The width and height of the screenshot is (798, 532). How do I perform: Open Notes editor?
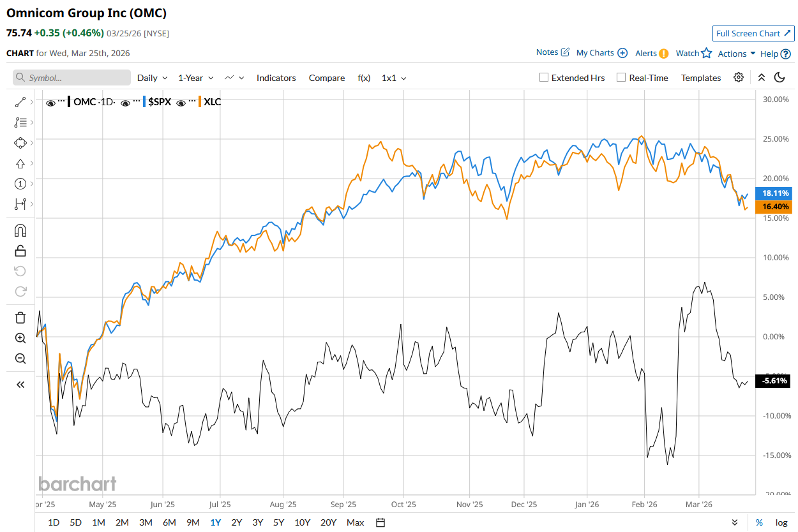[x=552, y=53]
